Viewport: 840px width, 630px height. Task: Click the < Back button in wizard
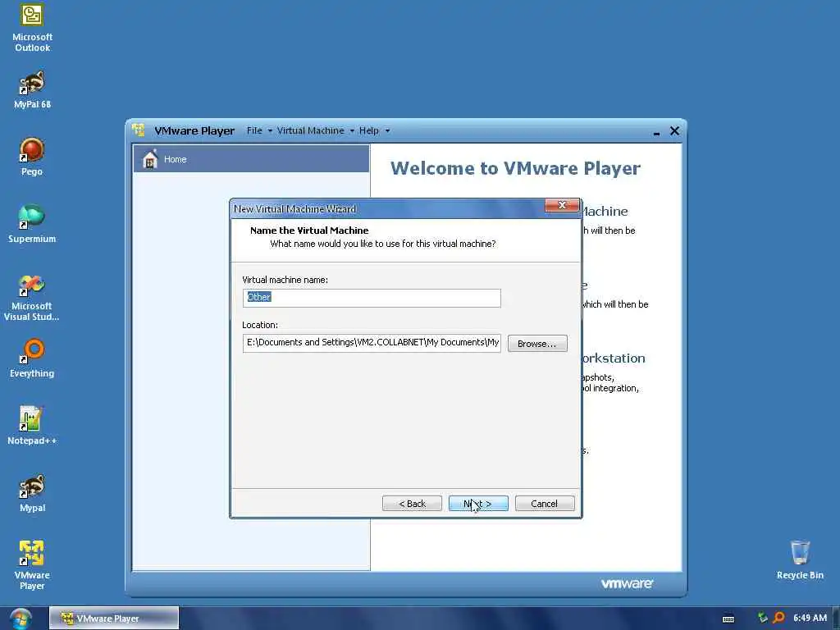[412, 504]
